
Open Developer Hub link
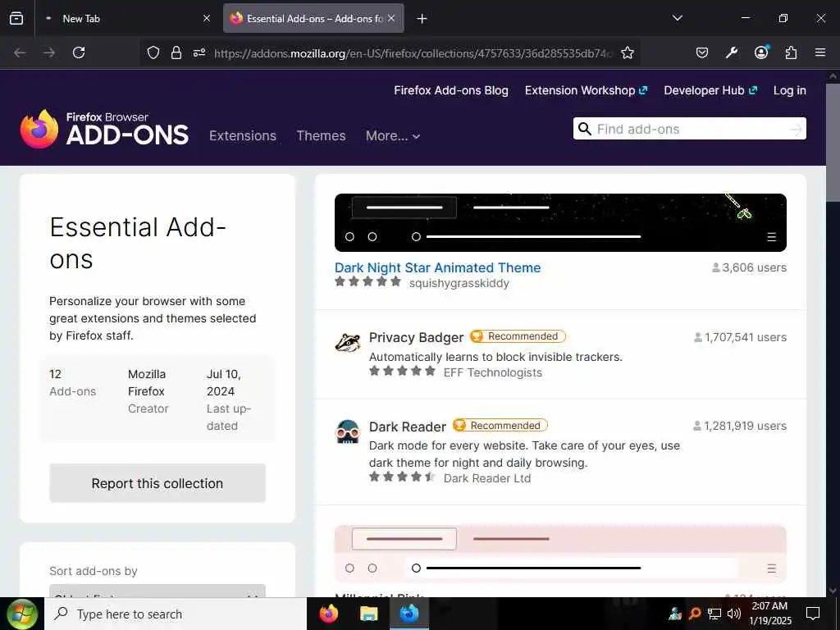710,90
